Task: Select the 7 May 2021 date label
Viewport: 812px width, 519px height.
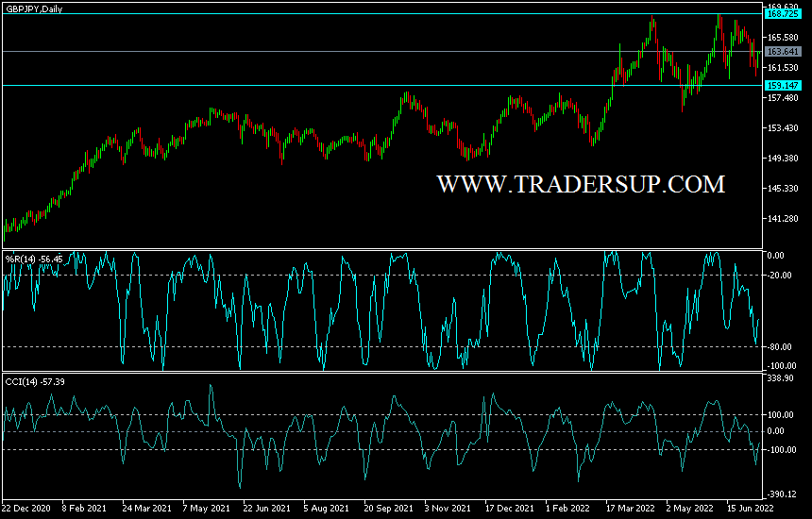Action: coord(206,508)
